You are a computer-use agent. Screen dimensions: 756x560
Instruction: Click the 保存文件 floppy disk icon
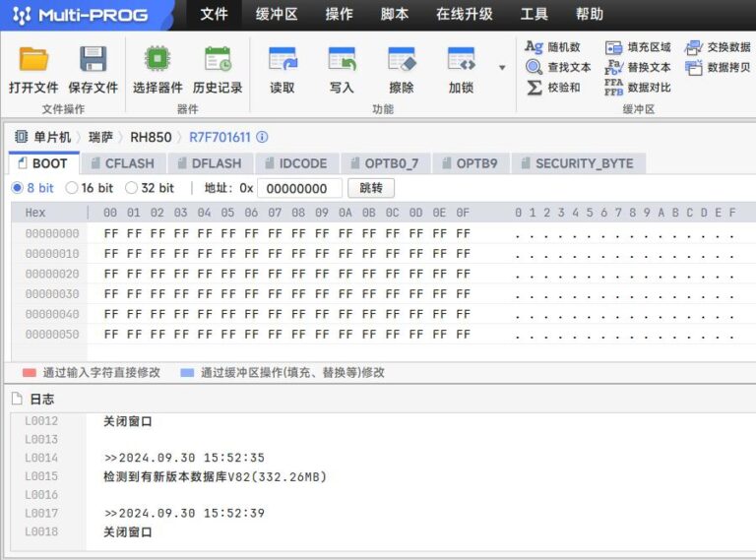[x=94, y=59]
